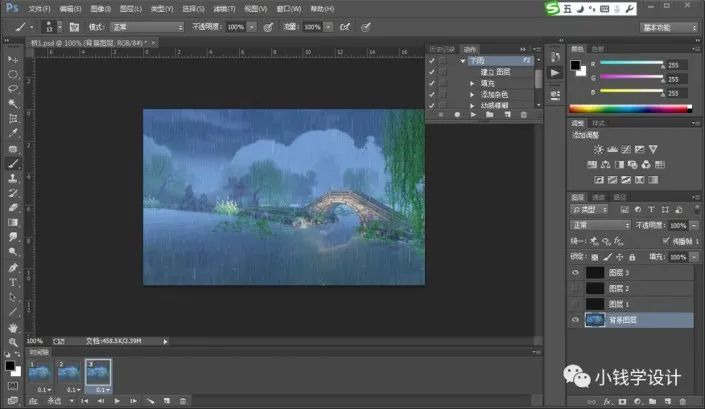Collapse the 下雨 action disclosure triangle

pos(463,61)
